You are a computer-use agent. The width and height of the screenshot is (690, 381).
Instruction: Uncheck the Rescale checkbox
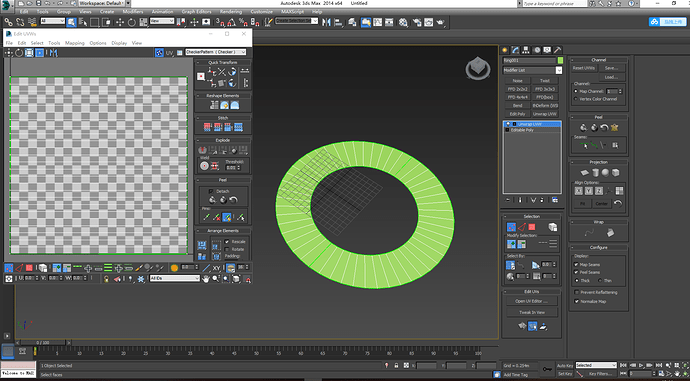(227, 242)
